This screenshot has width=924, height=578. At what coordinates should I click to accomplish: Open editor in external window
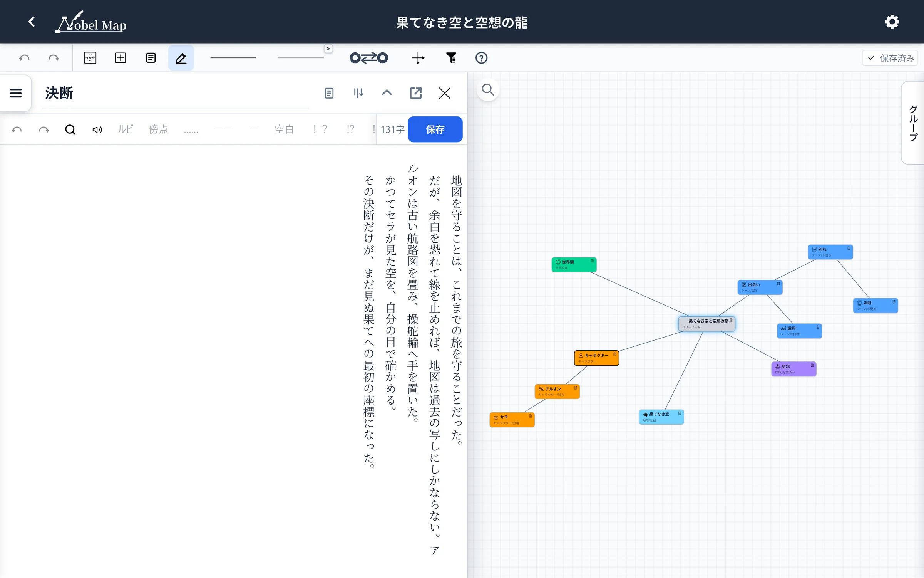(416, 93)
